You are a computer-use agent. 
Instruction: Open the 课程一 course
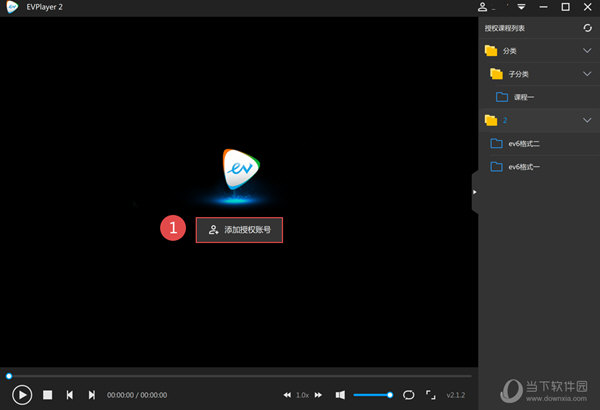click(x=539, y=97)
